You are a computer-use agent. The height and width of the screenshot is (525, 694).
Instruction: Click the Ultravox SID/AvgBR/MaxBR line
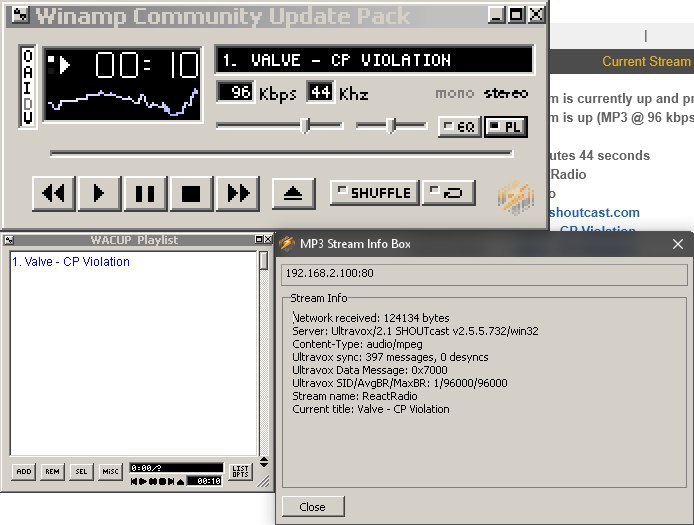tap(400, 383)
